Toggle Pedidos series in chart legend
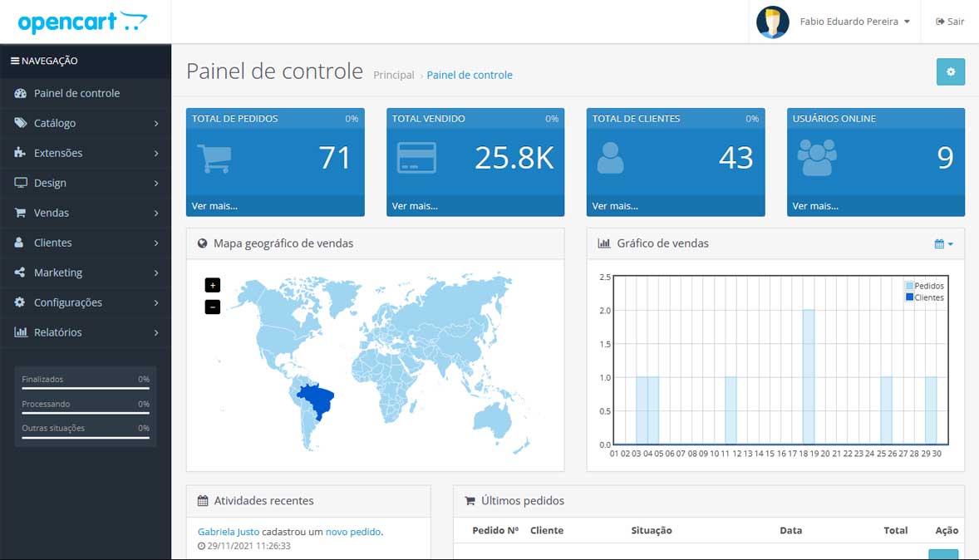 927,286
